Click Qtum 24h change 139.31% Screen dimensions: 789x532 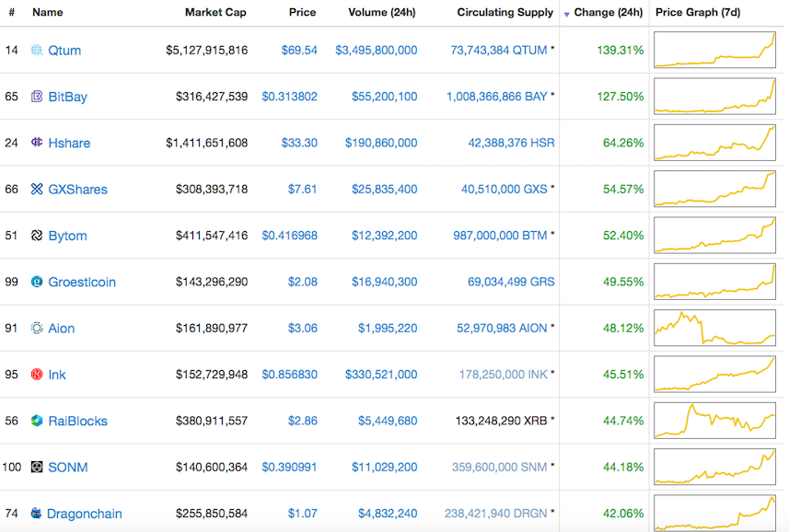coord(621,51)
